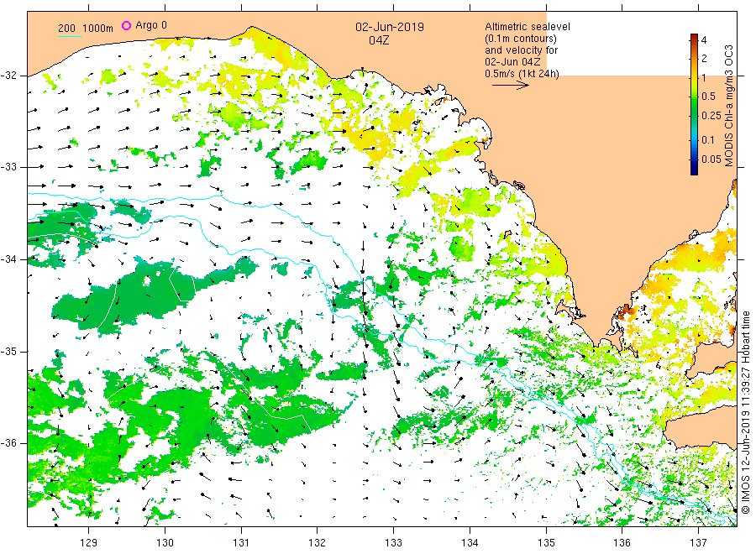
Task: Click longitude axis label 133
Action: [393, 543]
